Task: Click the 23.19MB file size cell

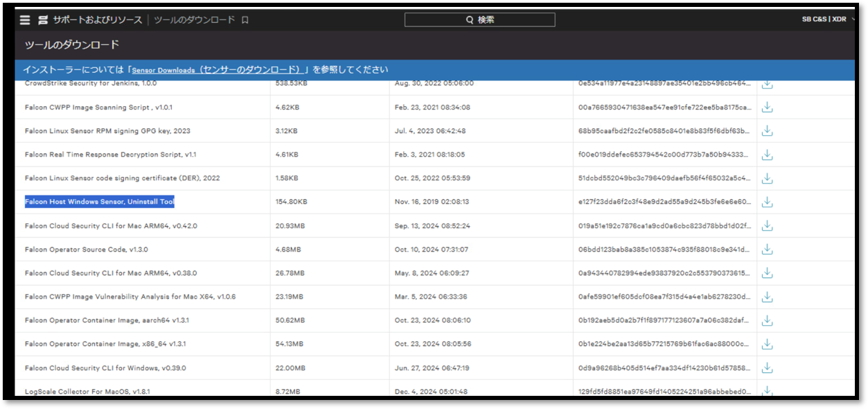Action: [288, 297]
